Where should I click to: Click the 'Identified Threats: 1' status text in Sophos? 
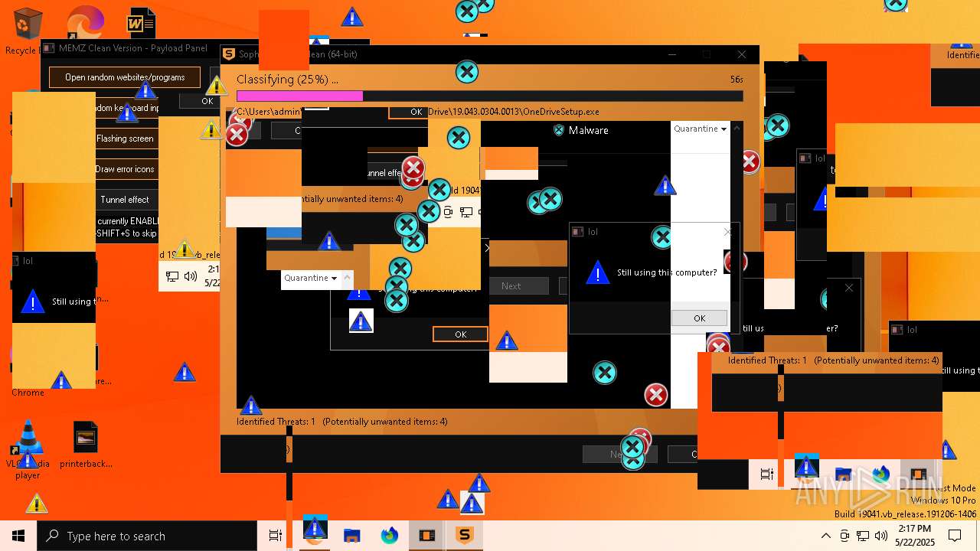(x=276, y=422)
